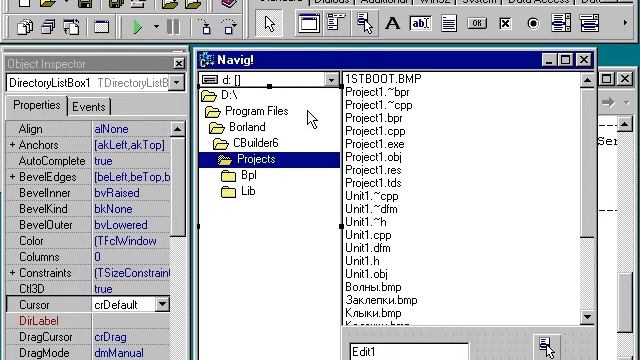The width and height of the screenshot is (640, 360).
Task: Click the Step Over debug icon
Action: click(x=229, y=27)
